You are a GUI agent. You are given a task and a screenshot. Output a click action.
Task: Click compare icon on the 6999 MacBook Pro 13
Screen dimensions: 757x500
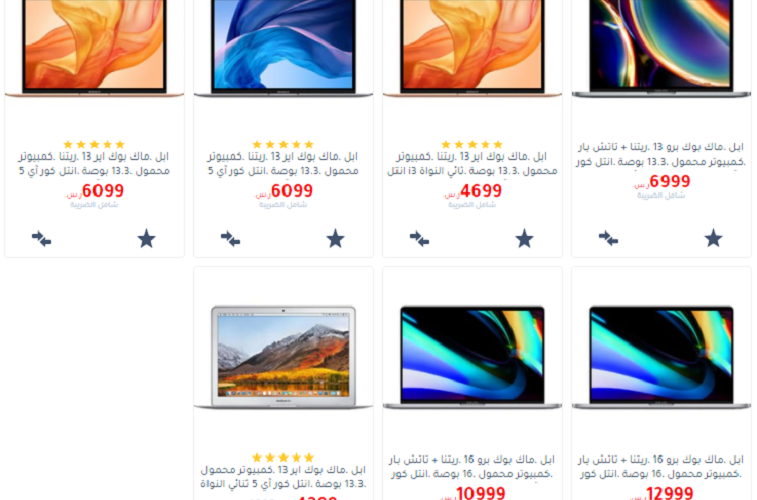point(608,238)
